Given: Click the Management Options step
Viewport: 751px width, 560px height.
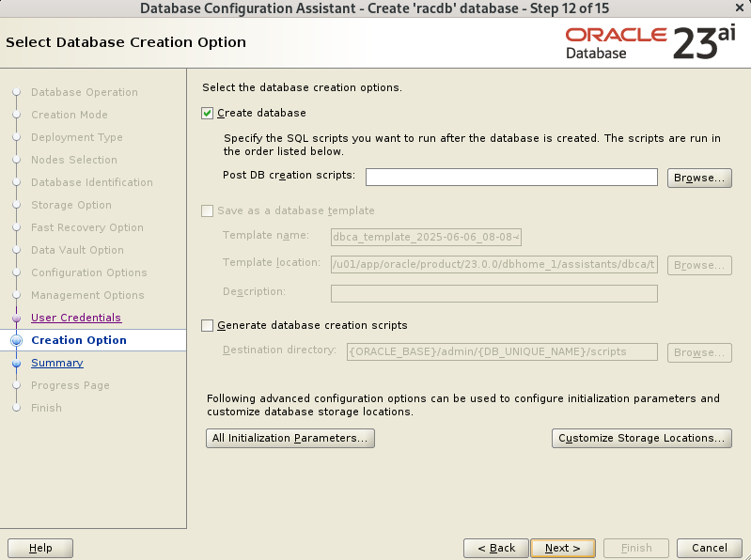Looking at the screenshot, I should [87, 295].
